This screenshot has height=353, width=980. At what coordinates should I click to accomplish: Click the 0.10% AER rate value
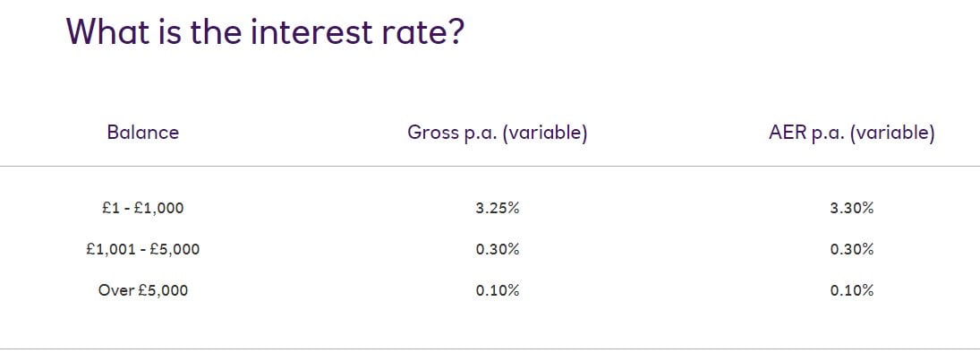click(851, 290)
